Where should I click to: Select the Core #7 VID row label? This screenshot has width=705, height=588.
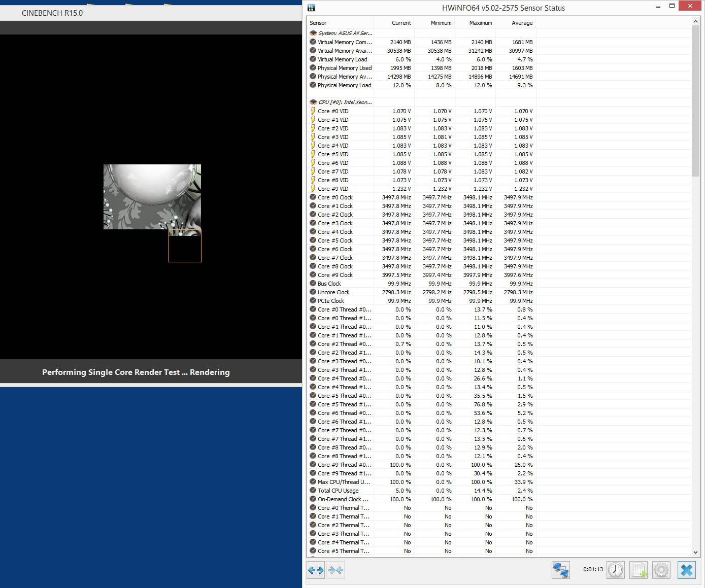[333, 171]
